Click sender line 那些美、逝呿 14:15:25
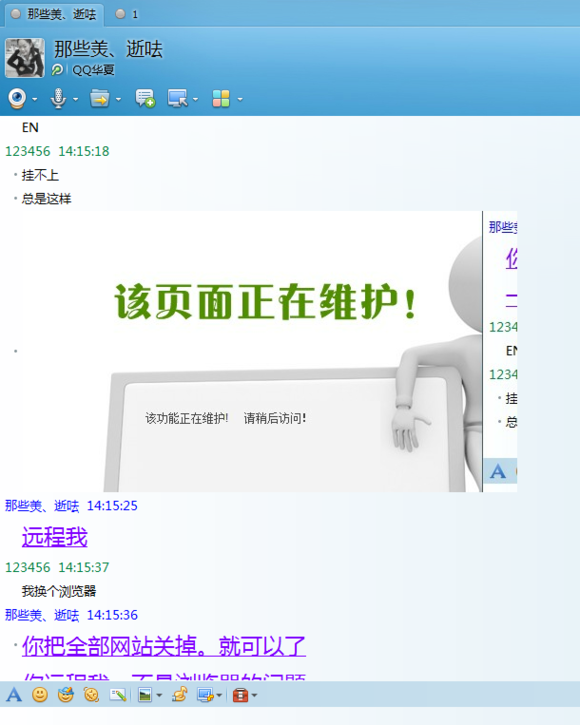Screen dimensions: 580x725 pos(71,506)
